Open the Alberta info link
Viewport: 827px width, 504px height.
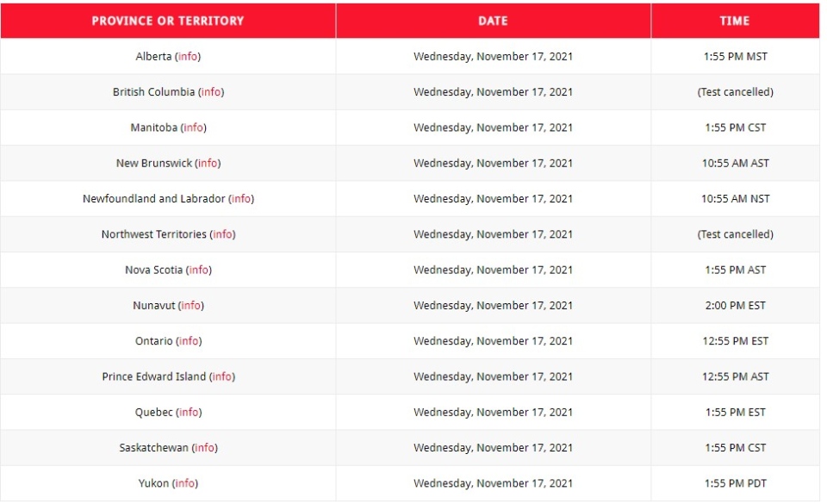[188, 56]
